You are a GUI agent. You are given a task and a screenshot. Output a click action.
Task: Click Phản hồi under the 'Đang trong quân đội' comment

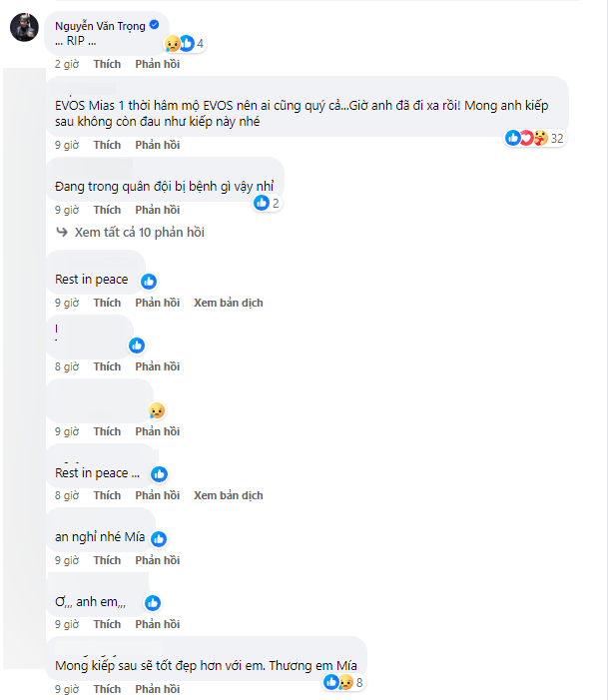[158, 210]
